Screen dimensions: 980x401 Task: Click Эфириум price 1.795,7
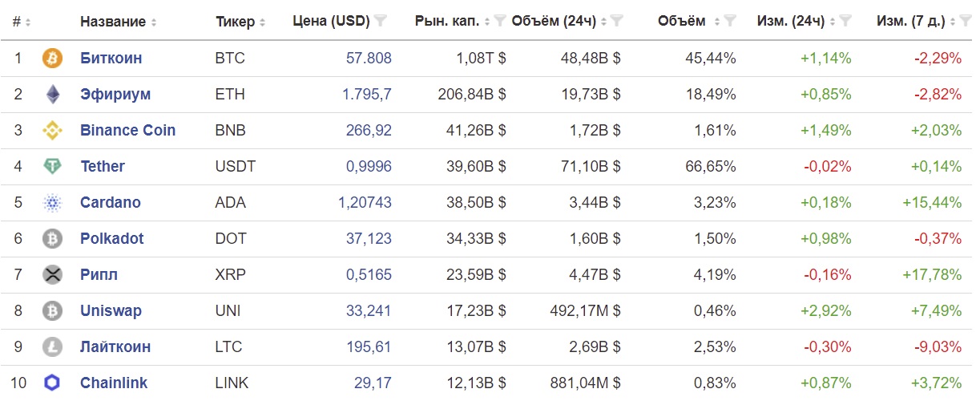click(367, 95)
